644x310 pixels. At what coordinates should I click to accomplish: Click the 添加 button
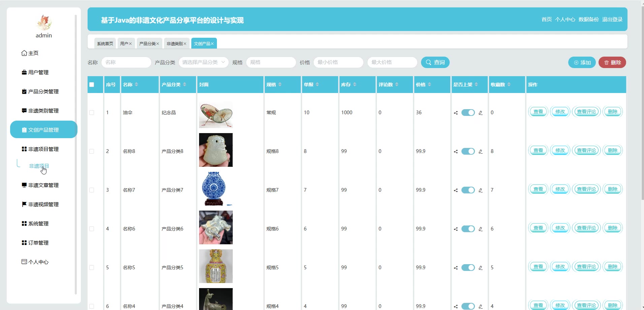[x=582, y=62]
